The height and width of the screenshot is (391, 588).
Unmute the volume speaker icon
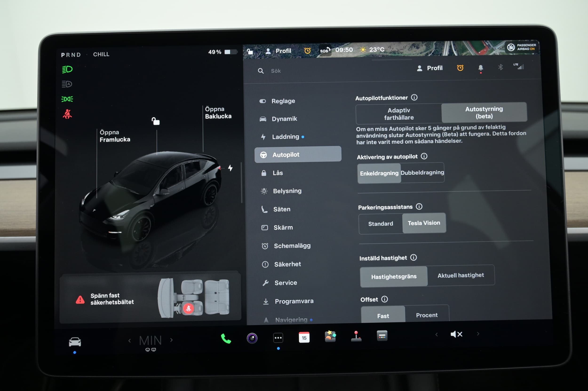point(457,334)
